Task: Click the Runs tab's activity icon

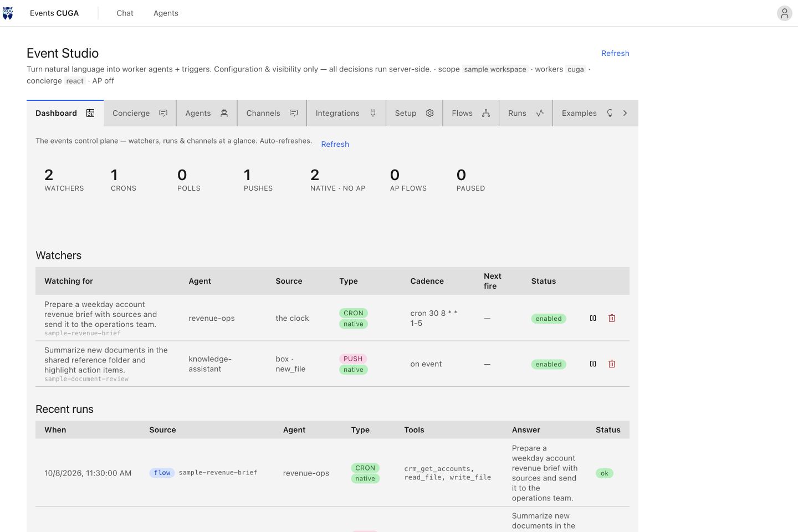Action: click(x=540, y=113)
